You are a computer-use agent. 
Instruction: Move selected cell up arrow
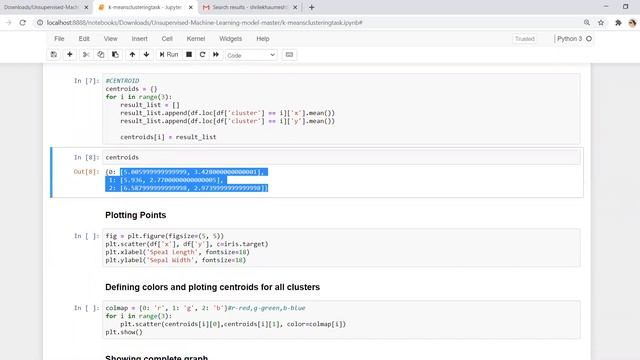pos(132,55)
